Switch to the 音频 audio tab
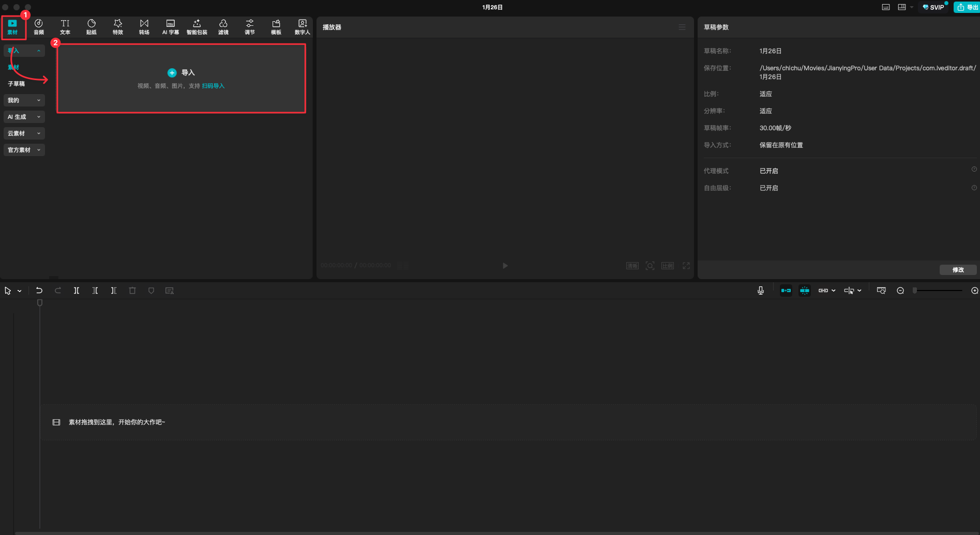Viewport: 980px width, 535px height. (x=39, y=27)
